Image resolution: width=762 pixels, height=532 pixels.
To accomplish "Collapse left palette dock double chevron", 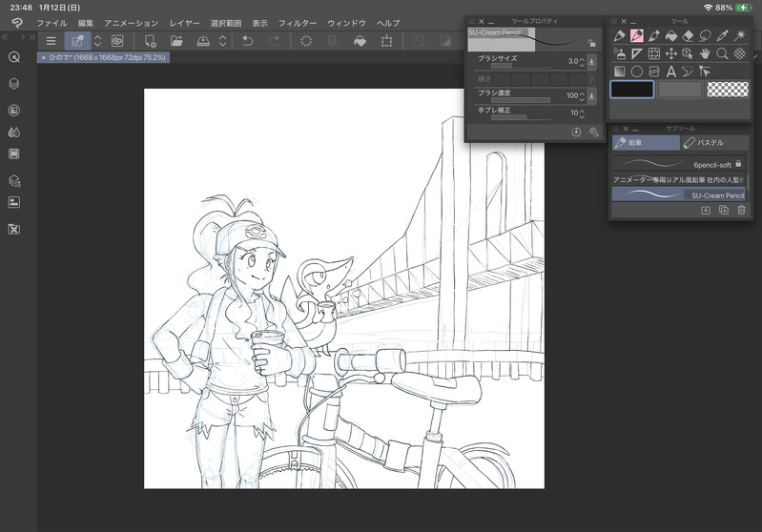I will (x=5, y=37).
